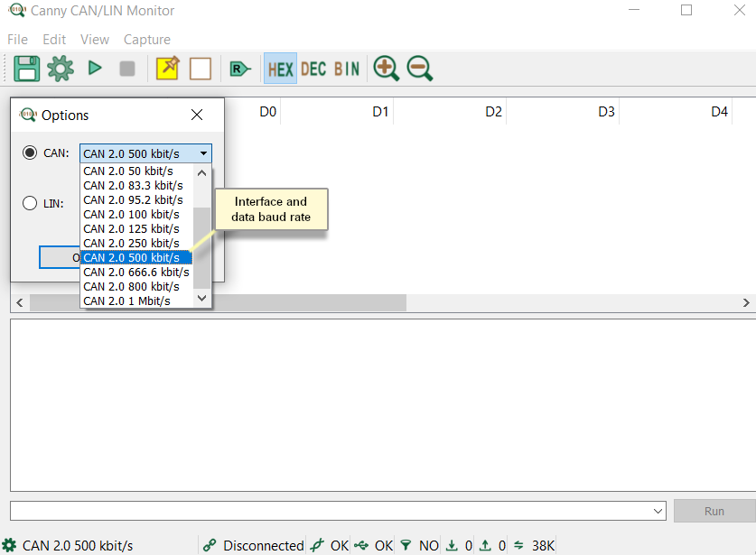Choose highlighted CAN 2.0 500 kbit/s option

click(x=137, y=258)
